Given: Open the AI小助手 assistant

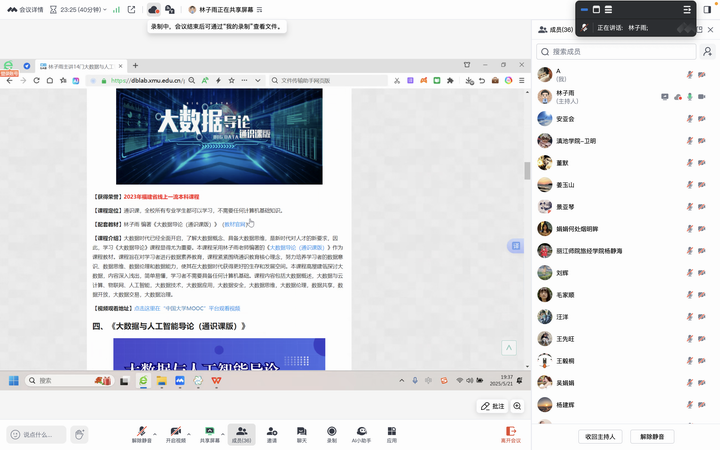Looking at the screenshot, I should pyautogui.click(x=361, y=434).
